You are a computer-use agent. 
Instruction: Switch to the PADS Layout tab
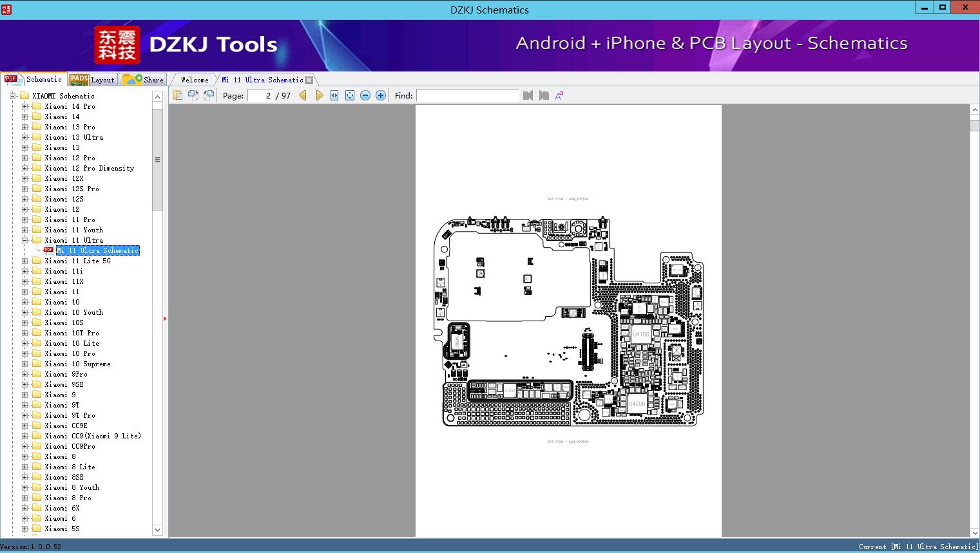[92, 80]
